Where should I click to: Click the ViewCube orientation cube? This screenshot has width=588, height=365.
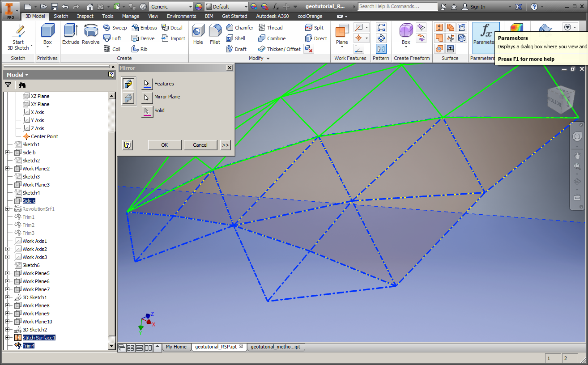tap(561, 99)
